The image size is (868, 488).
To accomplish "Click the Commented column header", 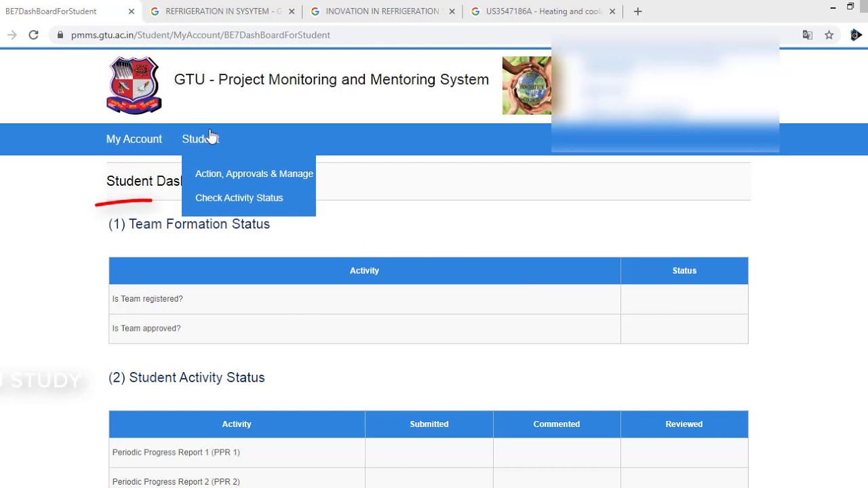I will click(557, 424).
